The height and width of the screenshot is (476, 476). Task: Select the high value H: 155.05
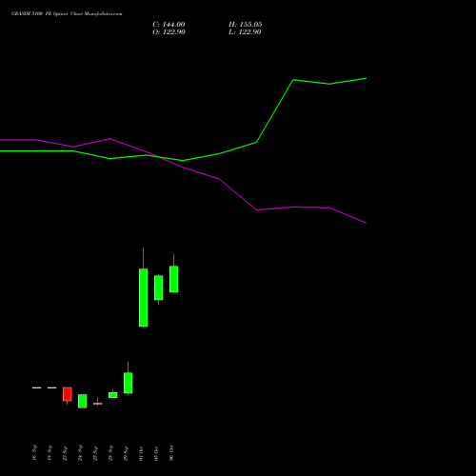[x=246, y=25]
